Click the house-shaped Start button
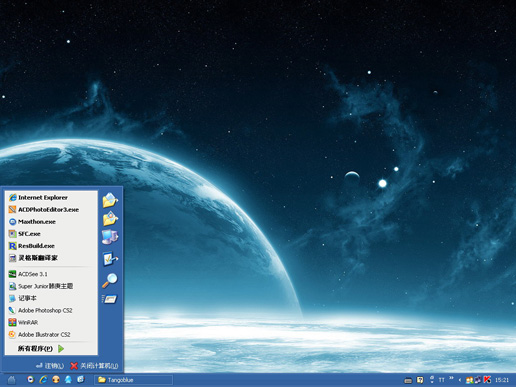The height and width of the screenshot is (387, 516). [12, 380]
